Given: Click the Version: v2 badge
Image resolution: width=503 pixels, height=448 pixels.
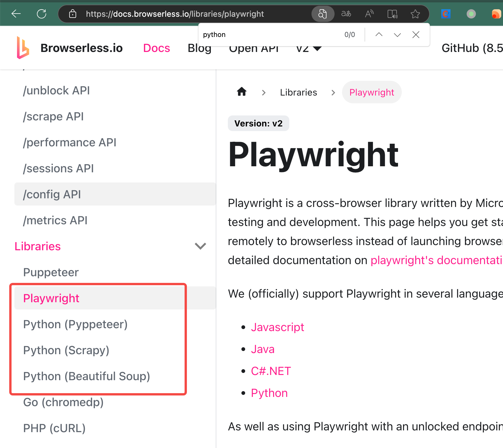Looking at the screenshot, I should tap(258, 123).
